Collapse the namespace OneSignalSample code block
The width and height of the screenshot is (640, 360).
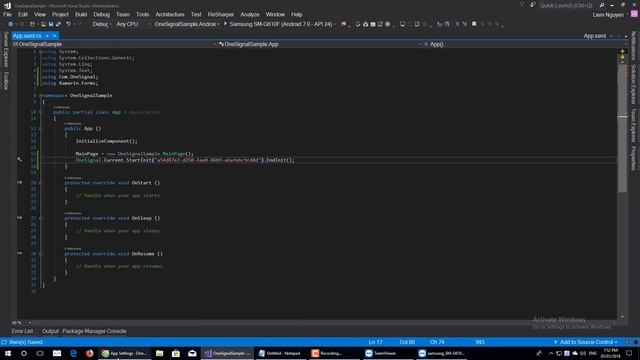(40, 96)
